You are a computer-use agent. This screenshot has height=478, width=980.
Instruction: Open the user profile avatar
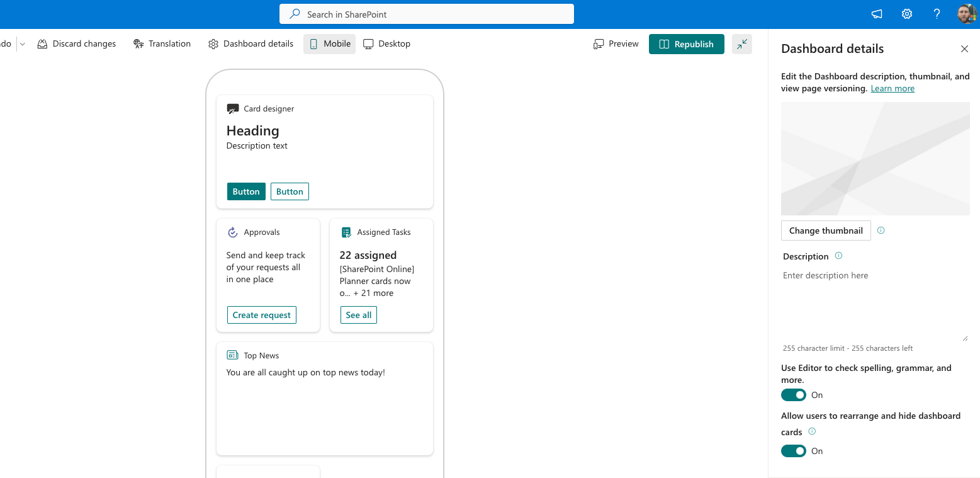click(x=967, y=14)
